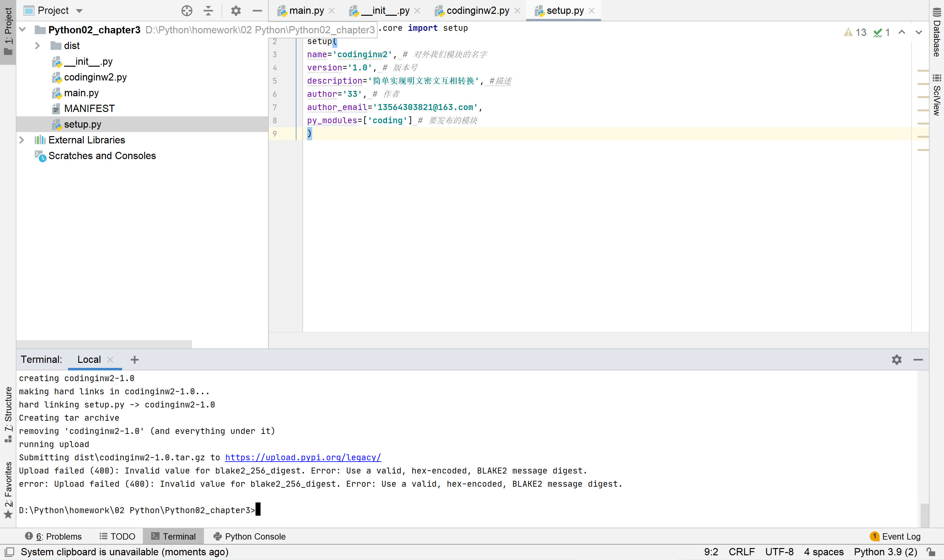Place cursor on py_modules line
This screenshot has height=560, width=944.
pos(392,120)
